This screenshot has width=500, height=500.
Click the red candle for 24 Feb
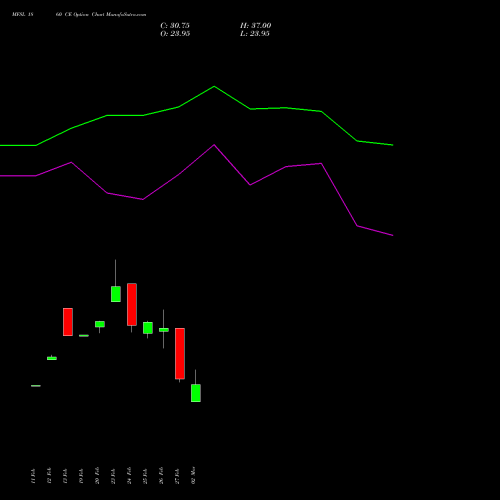[132, 304]
